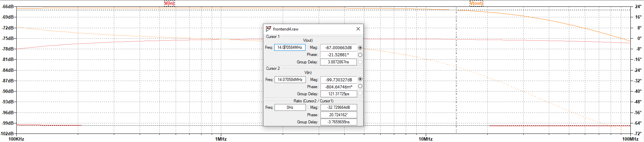Click the Ratio (Cursor2 / Cursor1) heading
Image resolution: width=644 pixels, height=142 pixels.
click(x=313, y=101)
